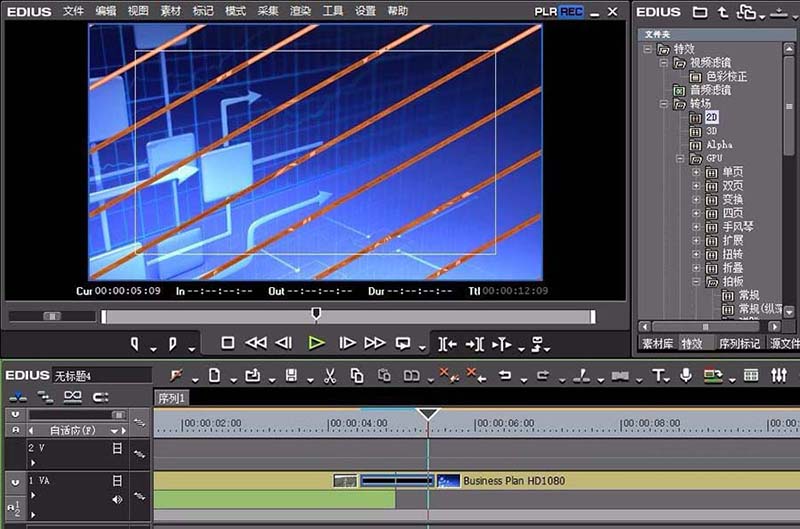Expand the 手风琴 tree item
Image resolution: width=800 pixels, height=529 pixels.
696,227
